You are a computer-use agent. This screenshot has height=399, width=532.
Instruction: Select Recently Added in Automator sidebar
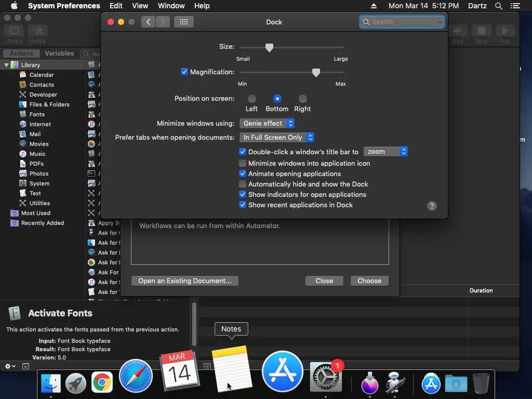coord(43,223)
